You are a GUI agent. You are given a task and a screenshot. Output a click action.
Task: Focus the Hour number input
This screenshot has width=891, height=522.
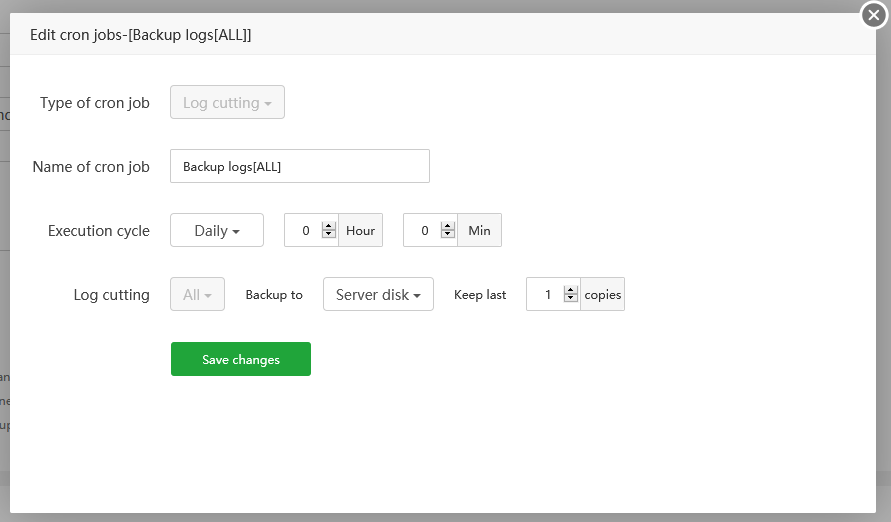(305, 231)
